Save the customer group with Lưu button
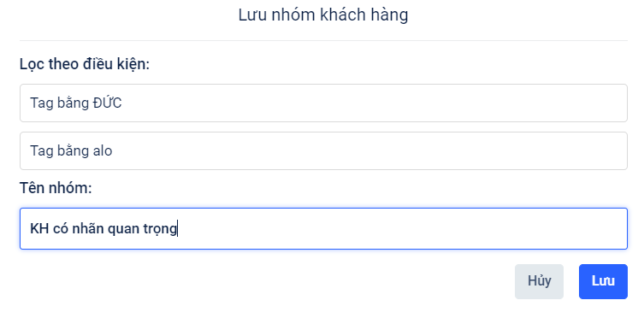The image size is (644, 312). 603,281
